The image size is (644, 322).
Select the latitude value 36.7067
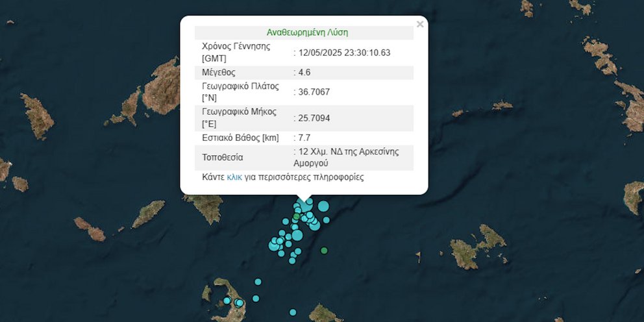(314, 92)
